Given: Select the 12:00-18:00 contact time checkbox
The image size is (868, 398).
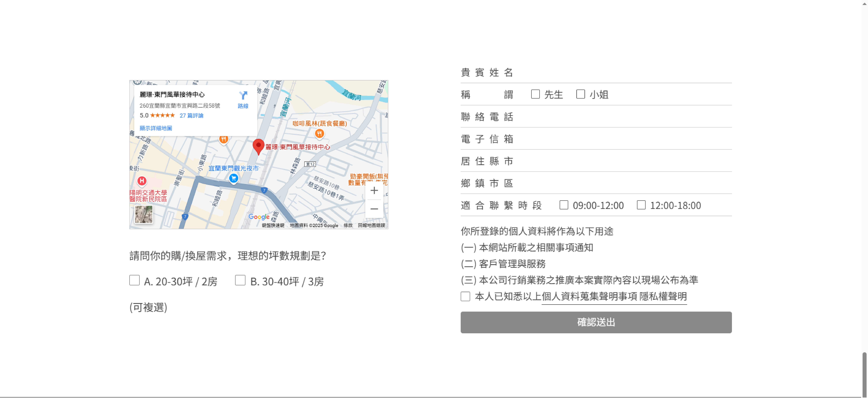Looking at the screenshot, I should 641,205.
